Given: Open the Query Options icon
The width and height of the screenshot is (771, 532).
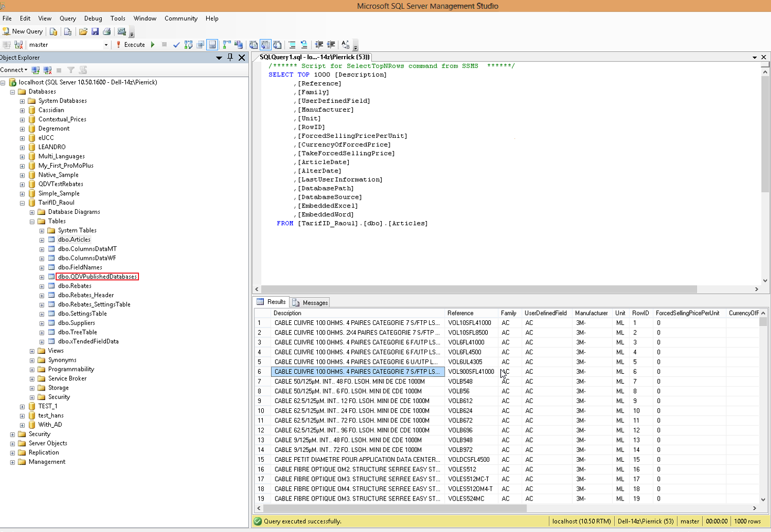Looking at the screenshot, I should pos(200,45).
